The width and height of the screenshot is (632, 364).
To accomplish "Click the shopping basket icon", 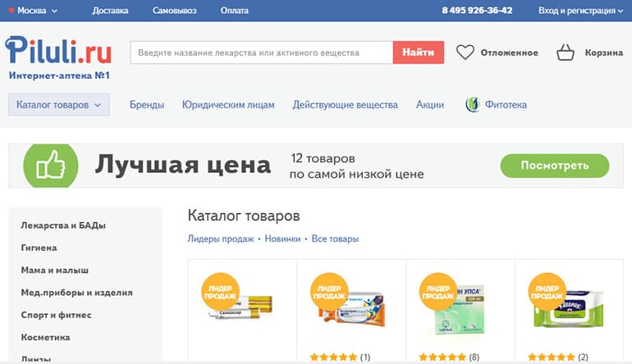I will (565, 52).
